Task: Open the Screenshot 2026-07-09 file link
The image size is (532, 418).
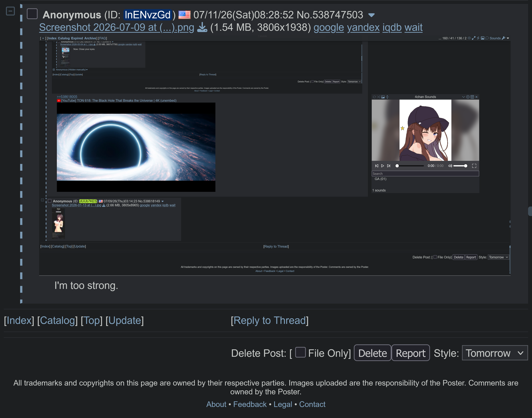Action: (117, 27)
